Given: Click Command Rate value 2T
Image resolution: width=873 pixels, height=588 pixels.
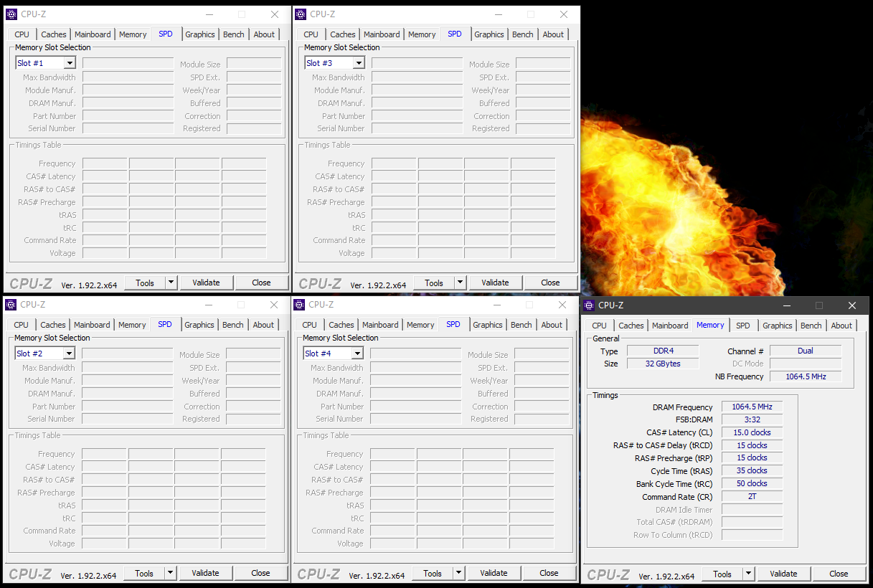Looking at the screenshot, I should click(x=752, y=496).
